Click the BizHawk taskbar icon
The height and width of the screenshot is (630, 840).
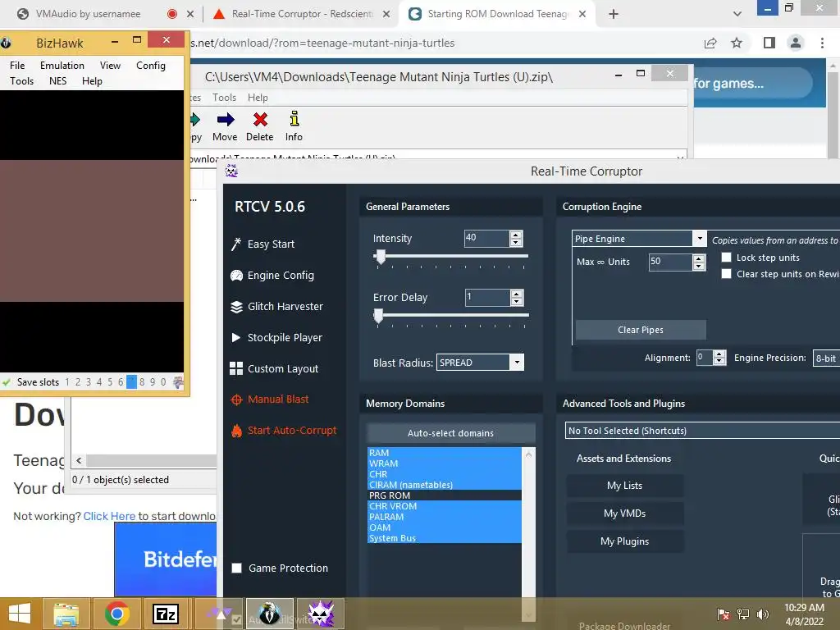tap(269, 614)
